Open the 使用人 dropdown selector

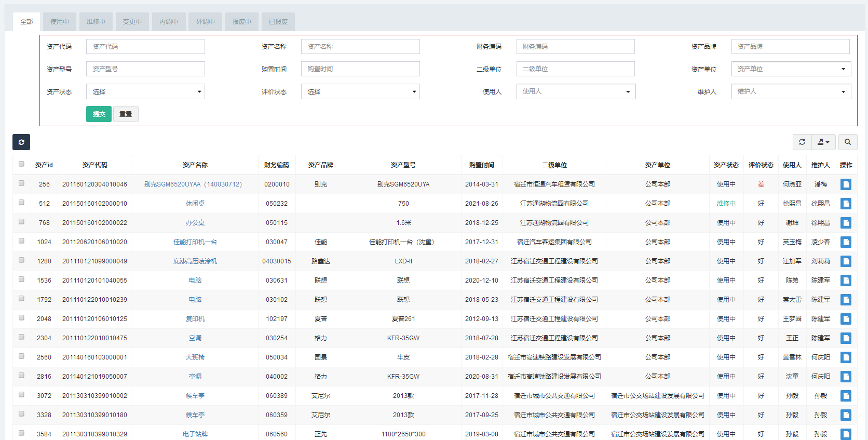click(x=576, y=91)
